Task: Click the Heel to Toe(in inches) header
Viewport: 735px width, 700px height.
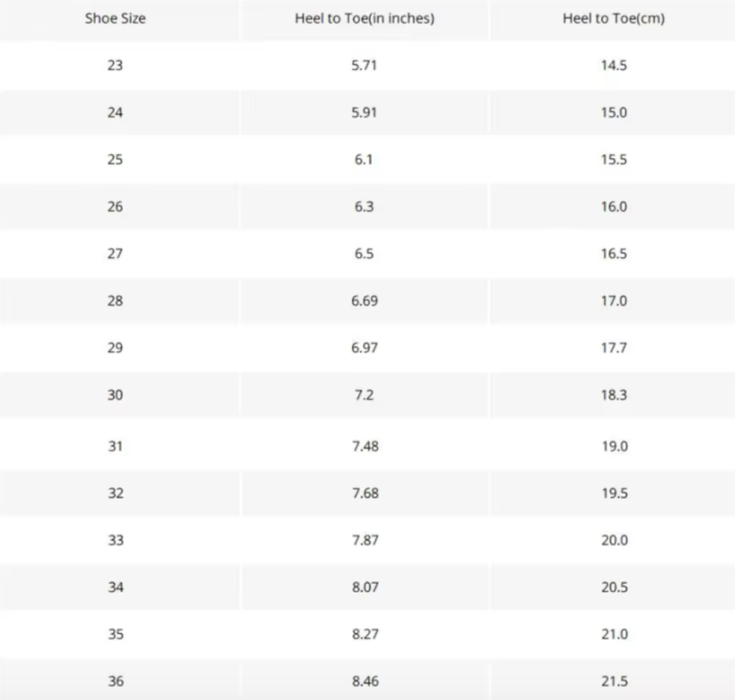Action: click(364, 19)
